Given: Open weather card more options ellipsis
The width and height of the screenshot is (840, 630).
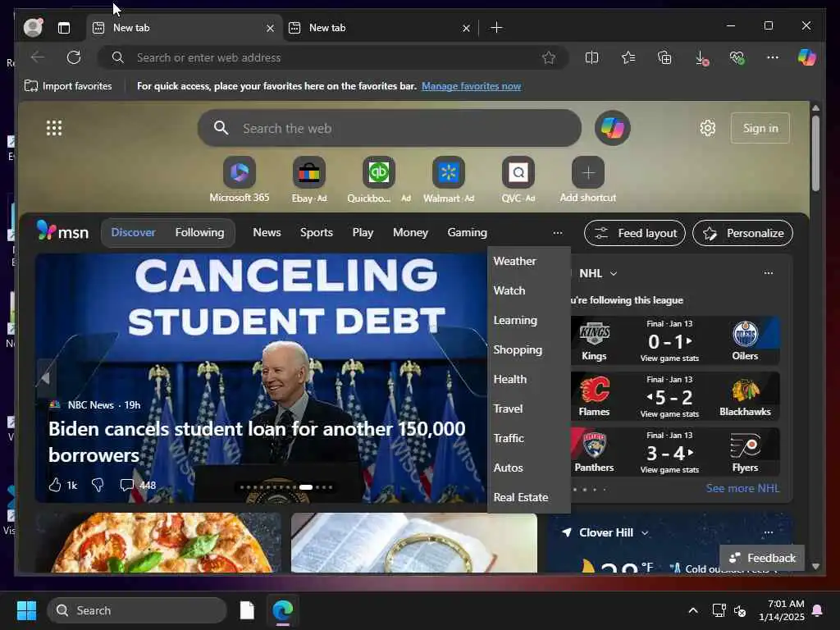Looking at the screenshot, I should click(768, 532).
